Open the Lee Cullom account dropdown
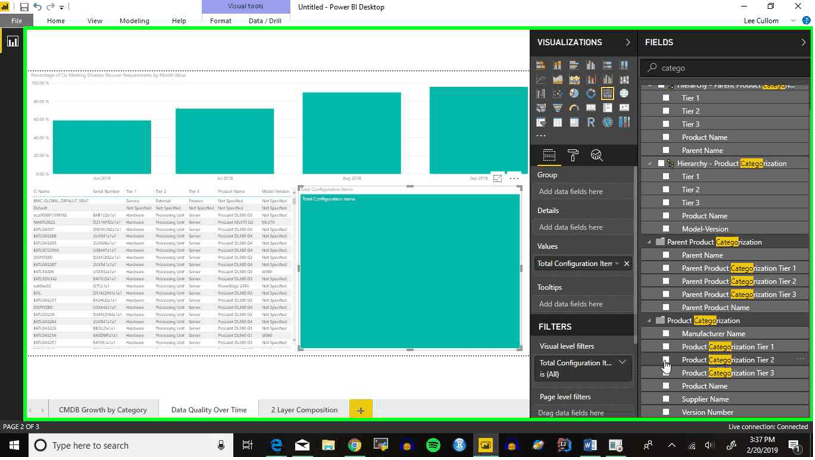The width and height of the screenshot is (815, 460). [x=793, y=21]
